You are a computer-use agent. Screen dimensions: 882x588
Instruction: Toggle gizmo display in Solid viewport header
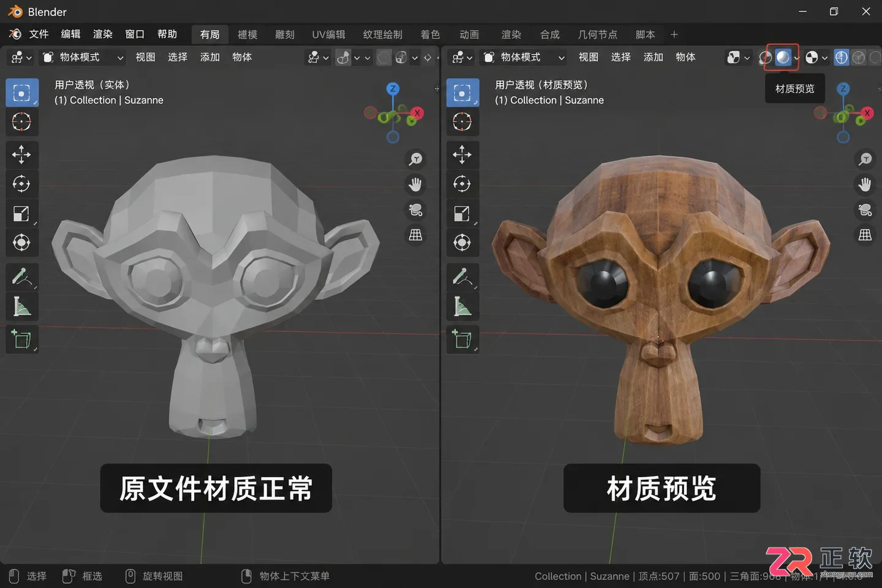pyautogui.click(x=343, y=58)
